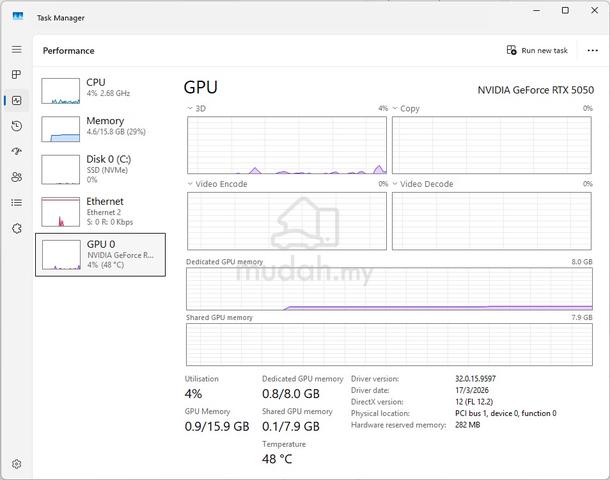610x480 pixels.
Task: Click the 0.1/7.9 GB shared memory value
Action: click(x=291, y=427)
